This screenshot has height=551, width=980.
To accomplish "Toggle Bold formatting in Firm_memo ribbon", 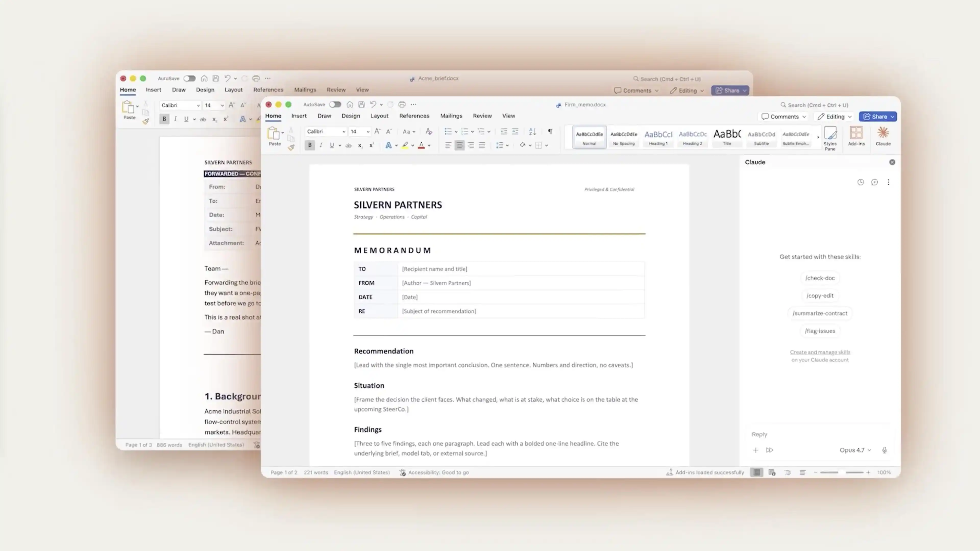I will pyautogui.click(x=310, y=145).
